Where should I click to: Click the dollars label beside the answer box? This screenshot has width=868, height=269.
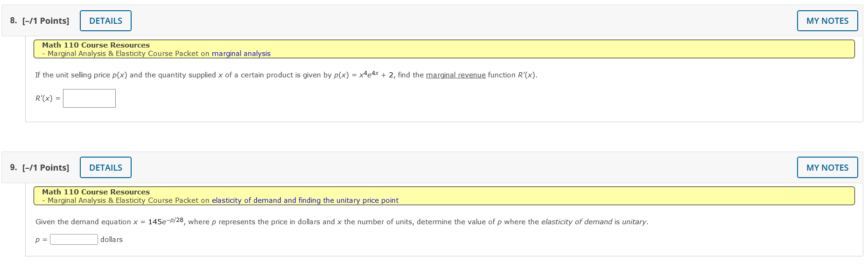[111, 239]
